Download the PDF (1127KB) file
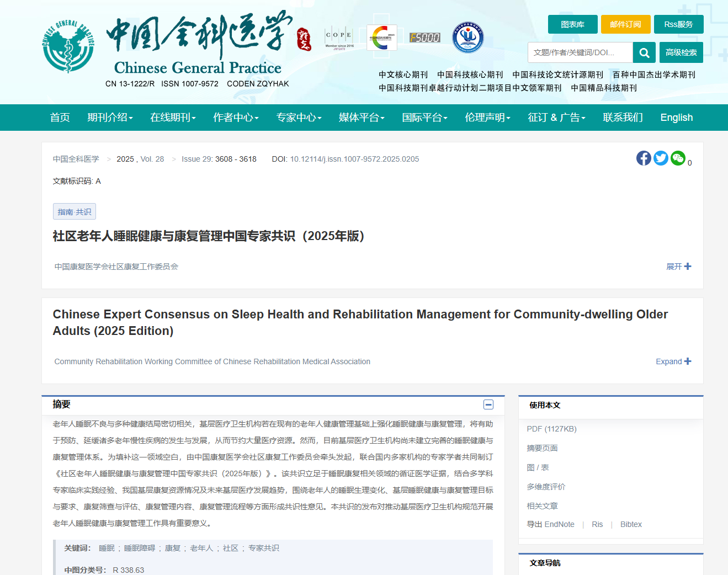The width and height of the screenshot is (728, 575). pos(551,429)
